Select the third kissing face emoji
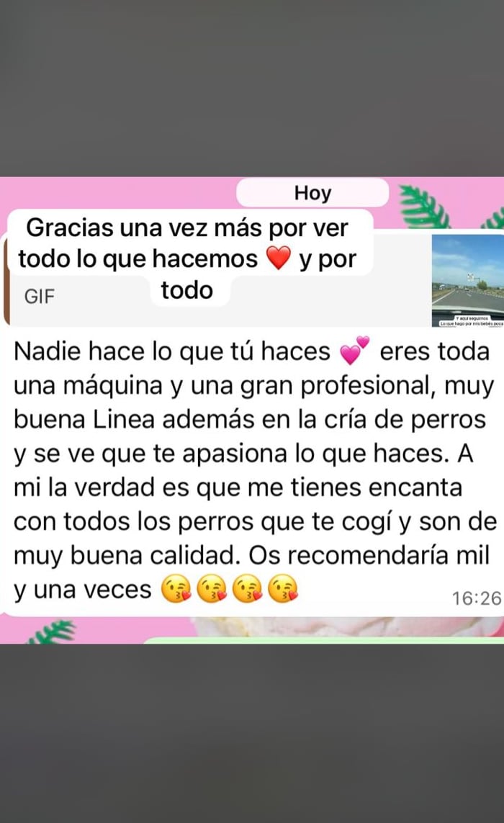Image resolution: width=504 pixels, height=823 pixels. coord(247,589)
